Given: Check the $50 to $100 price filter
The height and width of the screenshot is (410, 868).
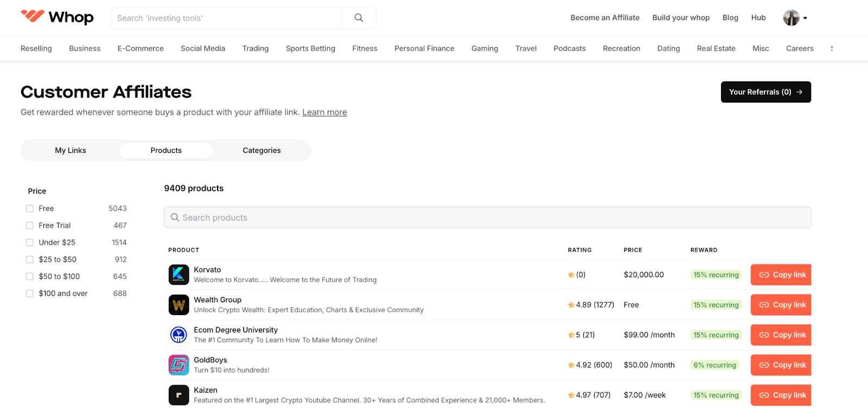Looking at the screenshot, I should point(30,277).
